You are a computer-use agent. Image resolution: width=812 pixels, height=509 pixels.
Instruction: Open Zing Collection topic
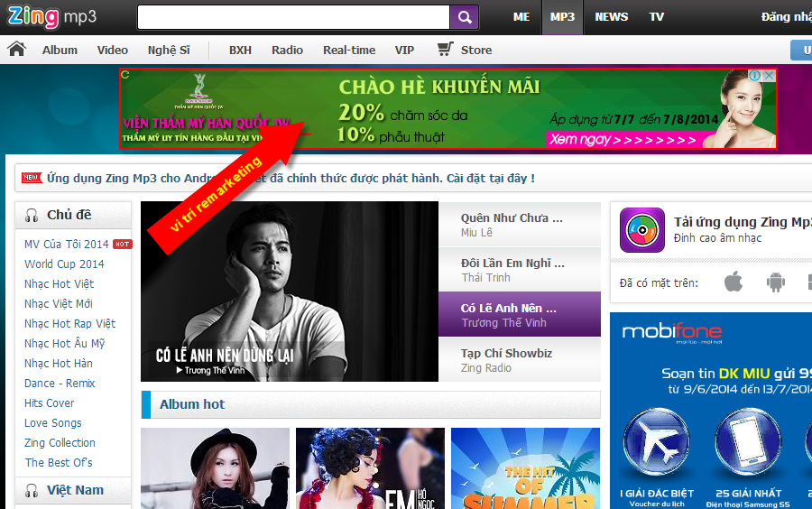tap(60, 443)
